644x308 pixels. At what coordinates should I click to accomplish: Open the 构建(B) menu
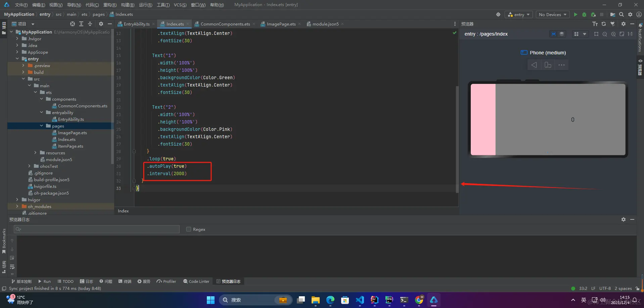128,5
